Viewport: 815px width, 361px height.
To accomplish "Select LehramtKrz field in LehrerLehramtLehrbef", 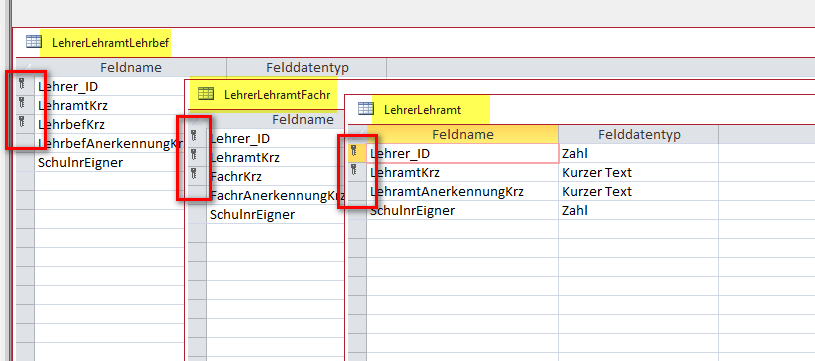I will (x=109, y=105).
